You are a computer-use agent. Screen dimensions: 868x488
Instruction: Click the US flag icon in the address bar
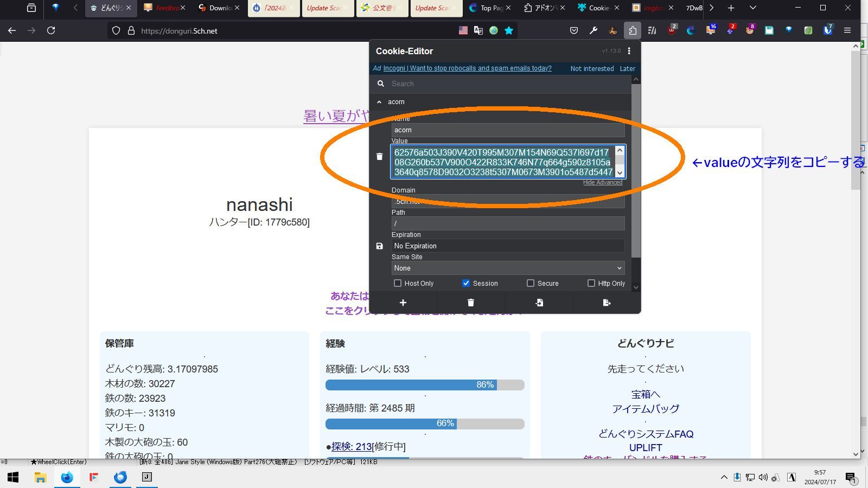pos(463,31)
